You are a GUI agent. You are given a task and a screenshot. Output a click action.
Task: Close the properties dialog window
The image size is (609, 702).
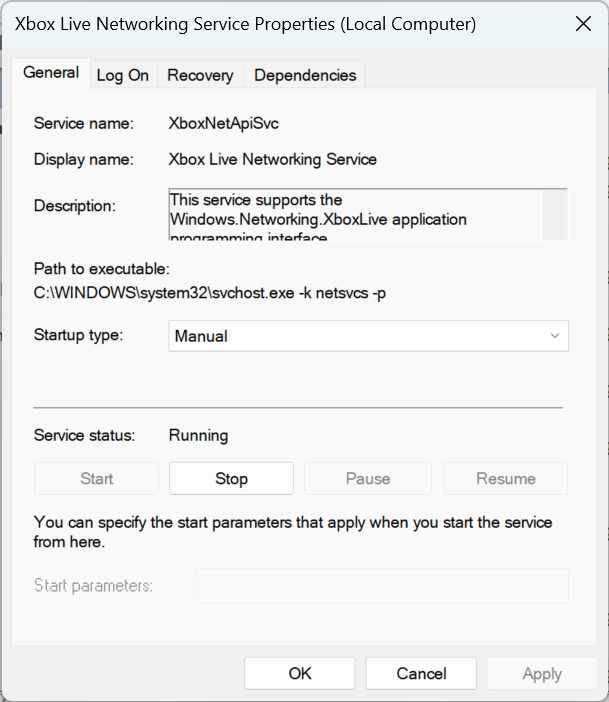(583, 24)
